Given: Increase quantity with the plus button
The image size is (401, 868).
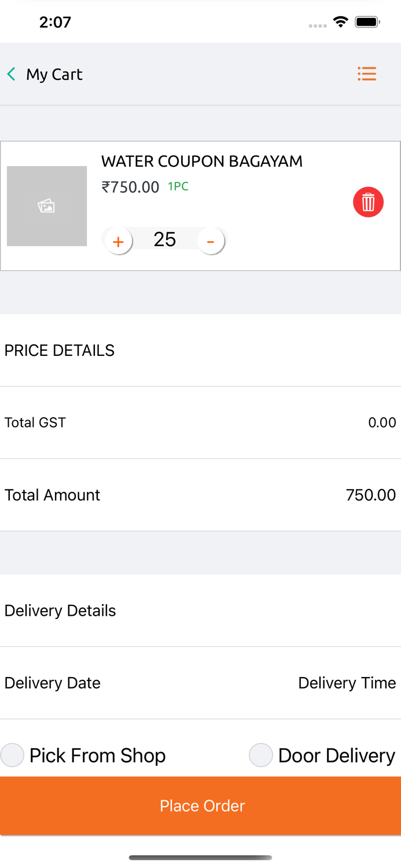Looking at the screenshot, I should [x=119, y=241].
